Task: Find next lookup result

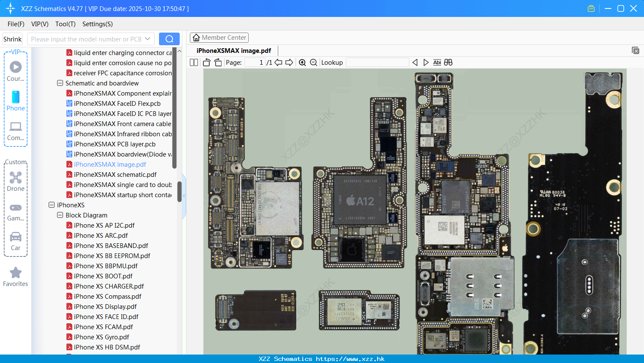Action: pos(426,62)
